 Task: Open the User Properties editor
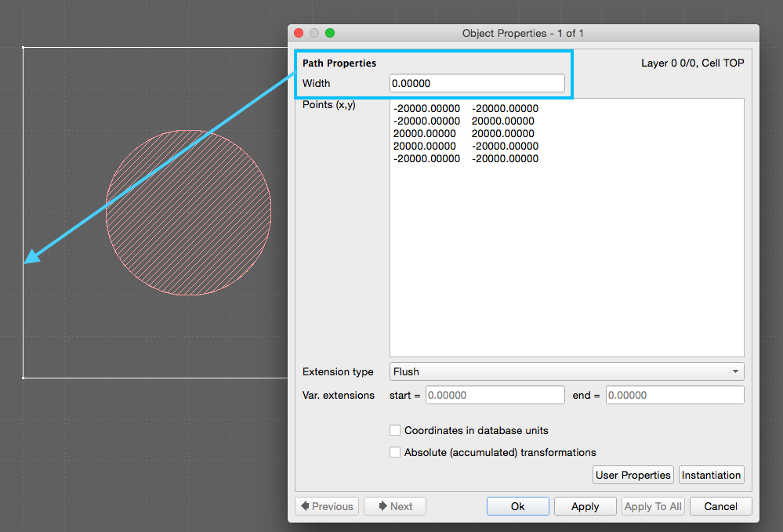633,475
